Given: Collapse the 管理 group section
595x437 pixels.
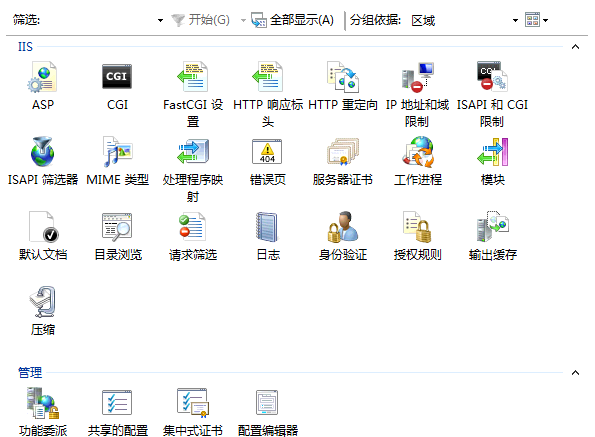Looking at the screenshot, I should (575, 373).
